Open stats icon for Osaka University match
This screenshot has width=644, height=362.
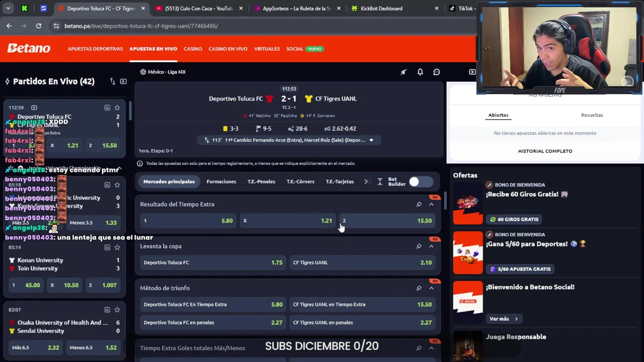(107, 310)
